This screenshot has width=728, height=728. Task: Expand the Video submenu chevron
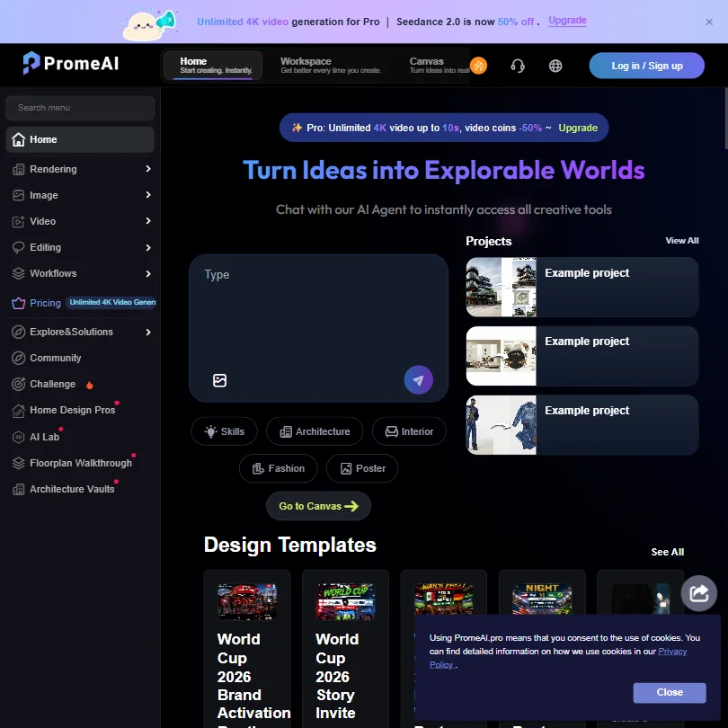148,221
